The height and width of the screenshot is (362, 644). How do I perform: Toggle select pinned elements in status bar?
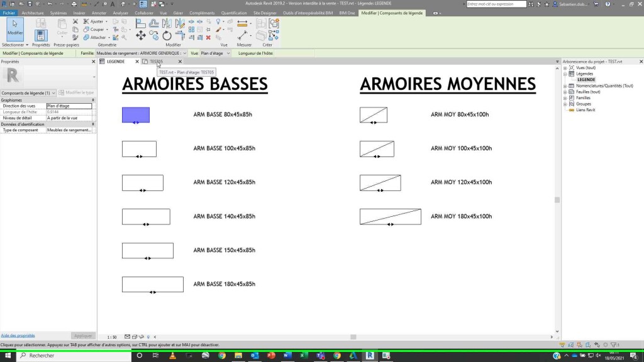[579, 345]
